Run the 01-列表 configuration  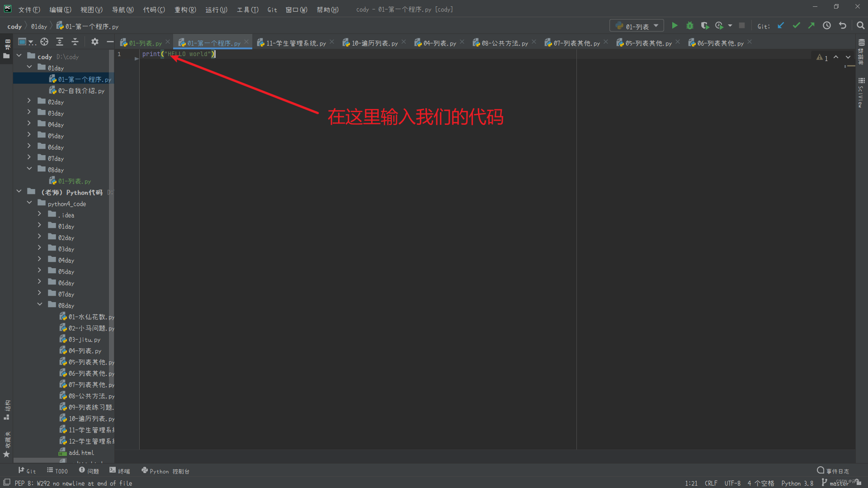click(675, 26)
